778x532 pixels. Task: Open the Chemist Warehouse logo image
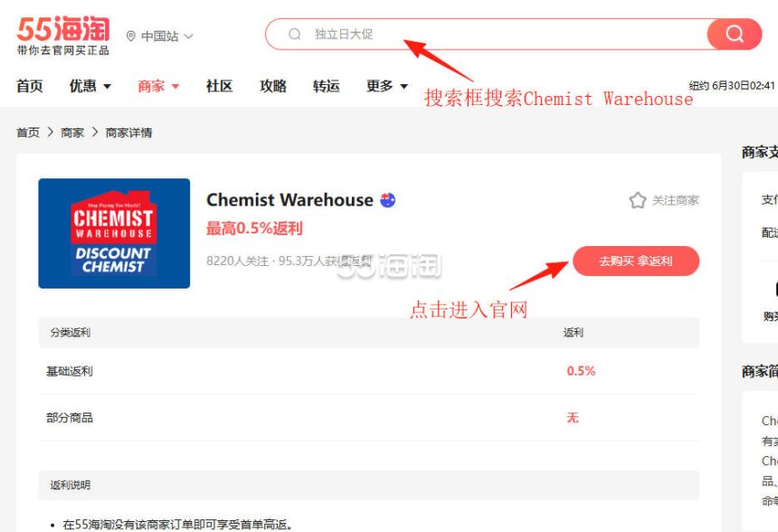(114, 233)
